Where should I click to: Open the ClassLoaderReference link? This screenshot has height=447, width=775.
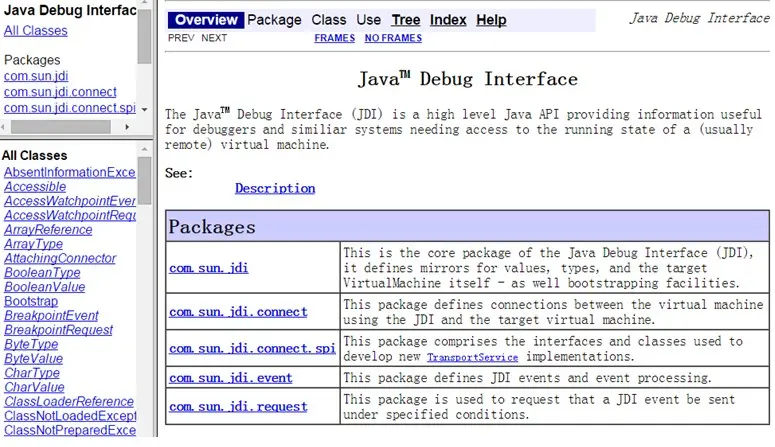[x=69, y=402]
